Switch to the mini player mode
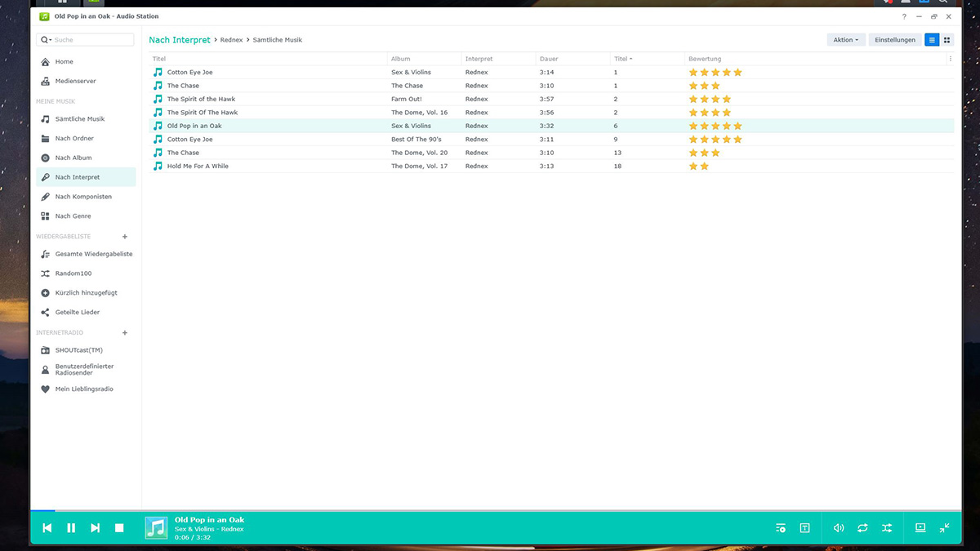This screenshot has height=551, width=980. (x=945, y=528)
